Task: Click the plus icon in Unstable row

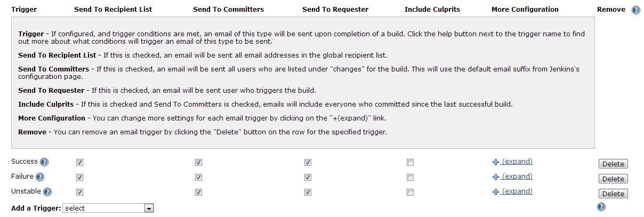Action: click(x=496, y=192)
